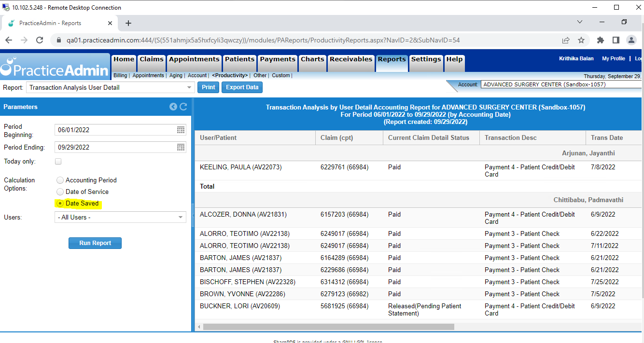Click the Released(Pending Patient Statement) status cell

coord(425,310)
